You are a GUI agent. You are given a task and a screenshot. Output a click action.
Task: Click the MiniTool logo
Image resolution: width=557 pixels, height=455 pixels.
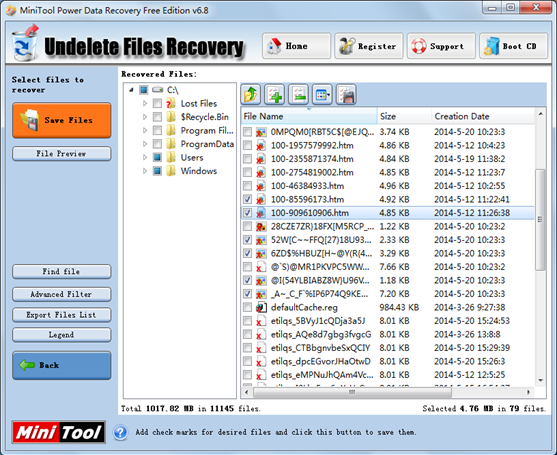tap(59, 432)
